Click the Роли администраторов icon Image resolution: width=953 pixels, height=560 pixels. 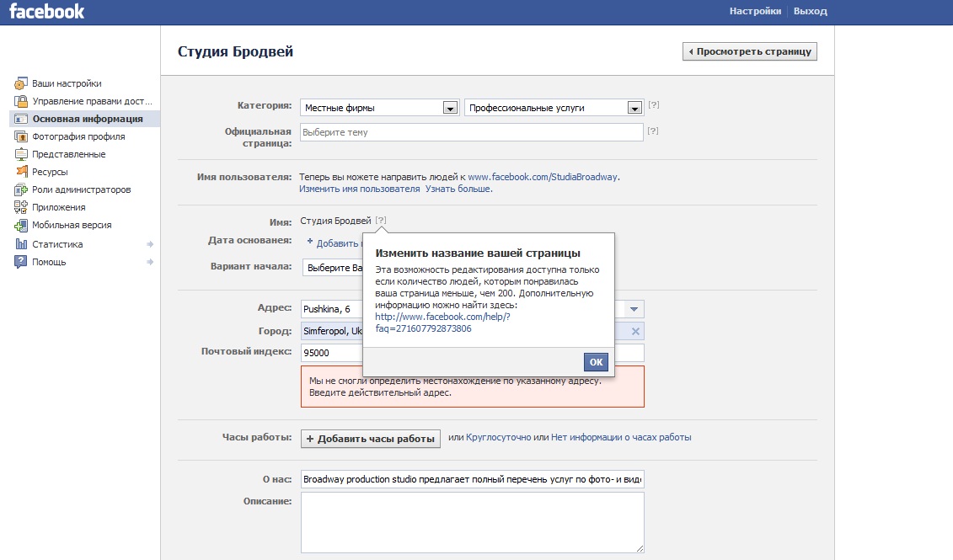[21, 189]
